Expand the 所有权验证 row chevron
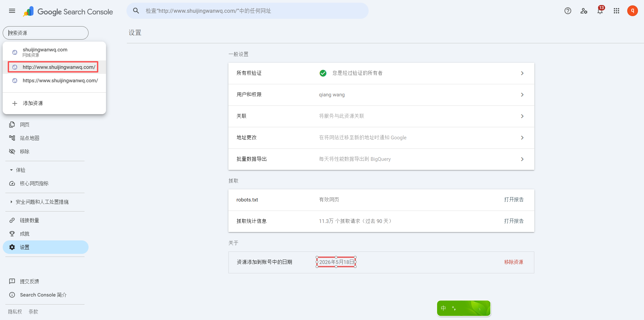The width and height of the screenshot is (644, 320). 522,73
